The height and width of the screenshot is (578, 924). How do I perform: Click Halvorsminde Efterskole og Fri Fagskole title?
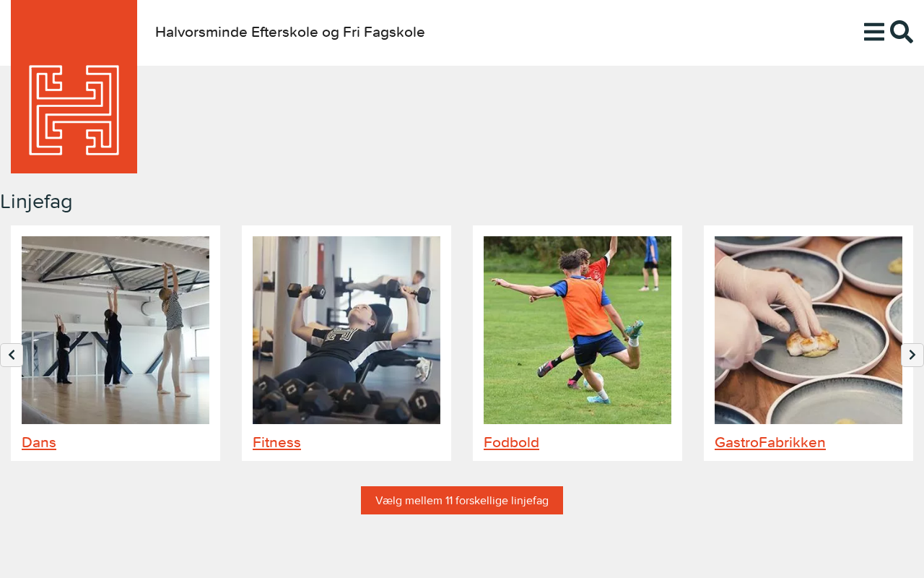[x=290, y=33]
